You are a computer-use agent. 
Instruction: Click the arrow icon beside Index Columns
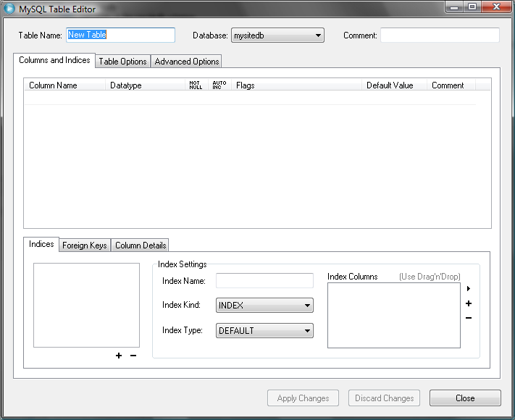pos(469,289)
